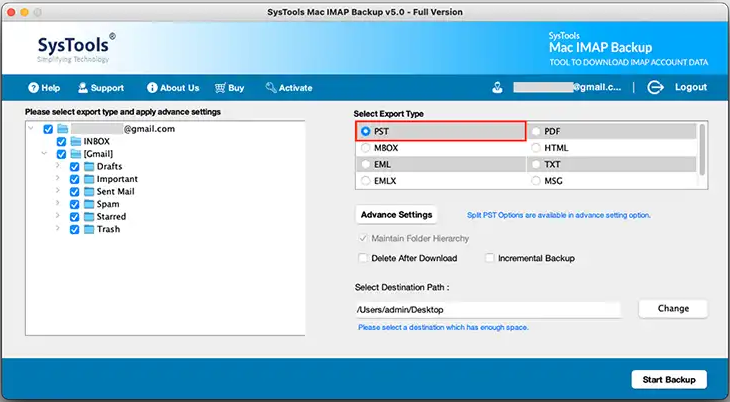
Task: Log out using the Logout label
Action: [x=691, y=87]
